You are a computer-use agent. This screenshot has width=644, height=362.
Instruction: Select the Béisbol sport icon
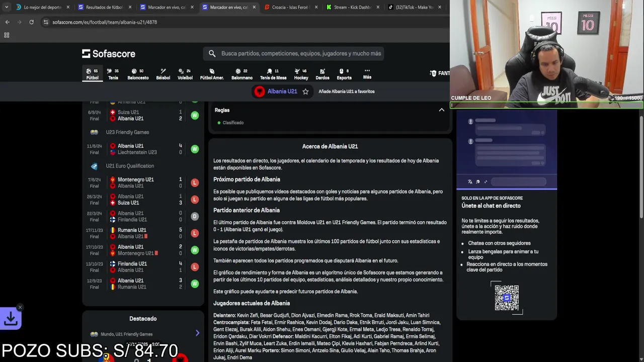point(163,74)
